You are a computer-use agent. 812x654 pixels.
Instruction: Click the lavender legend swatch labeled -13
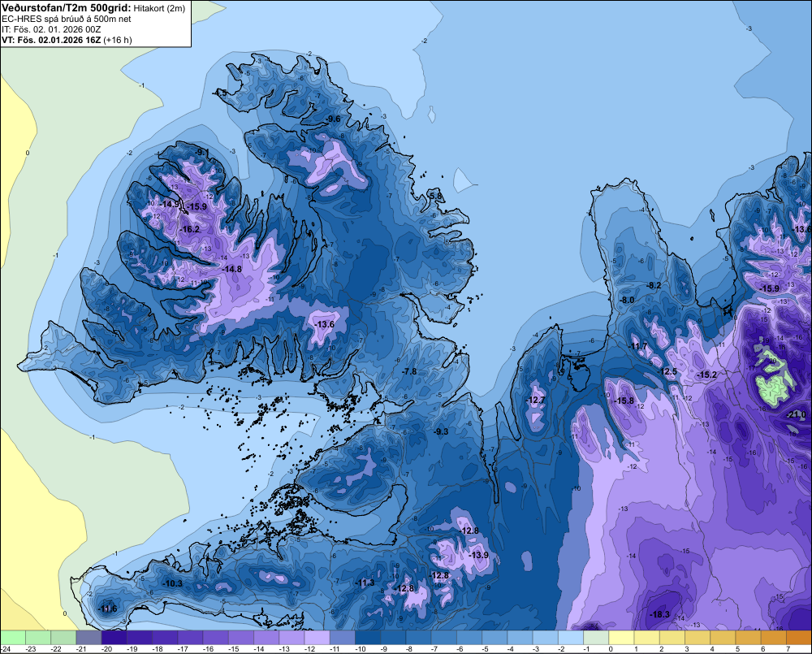(292, 637)
